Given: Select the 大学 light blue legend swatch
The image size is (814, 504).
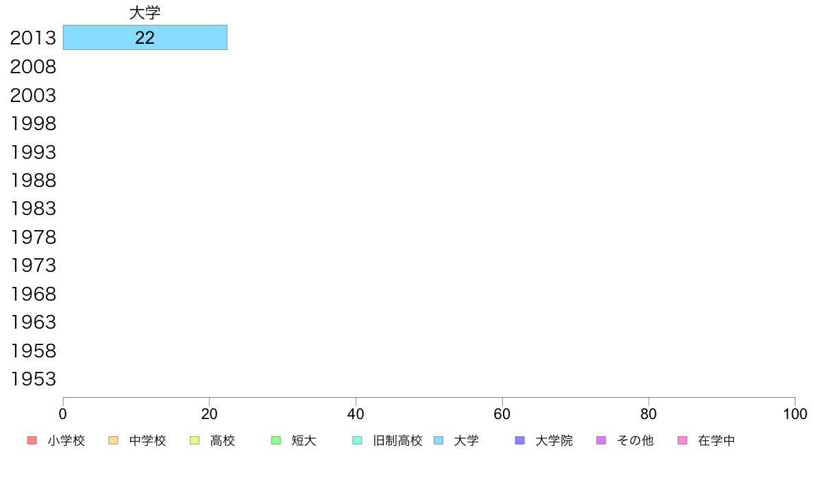Looking at the screenshot, I should click(439, 440).
